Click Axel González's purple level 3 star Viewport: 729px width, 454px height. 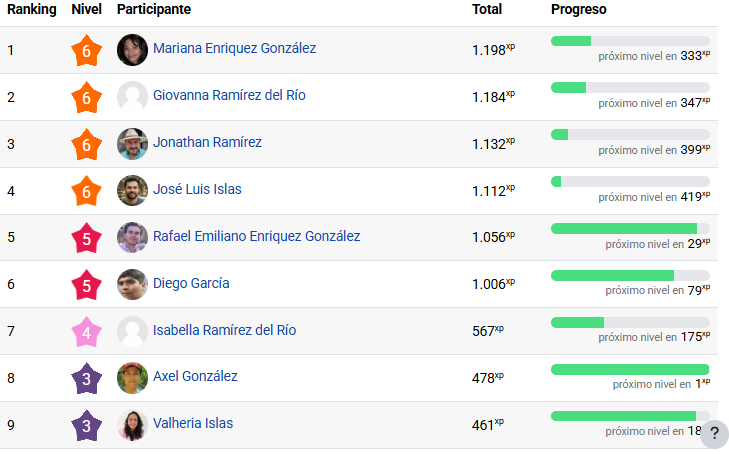pyautogui.click(x=87, y=379)
